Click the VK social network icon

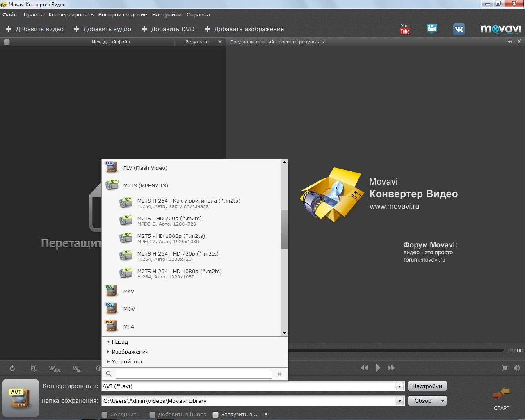point(459,29)
